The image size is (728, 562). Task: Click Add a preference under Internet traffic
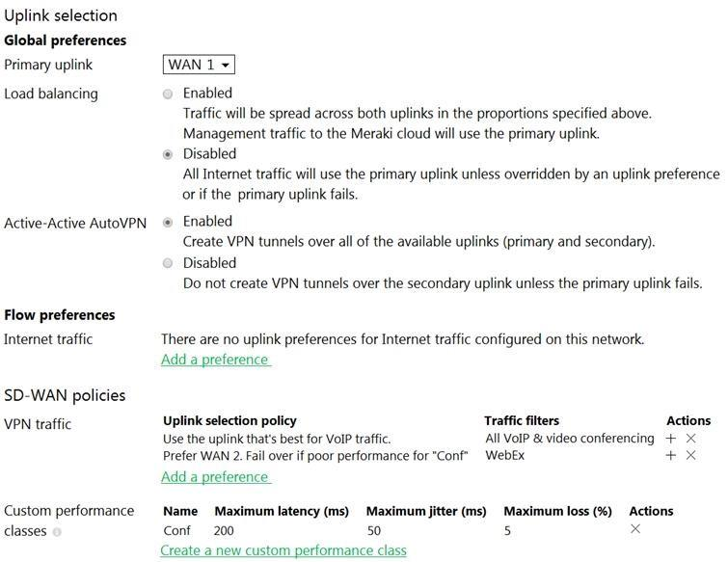[x=215, y=360]
